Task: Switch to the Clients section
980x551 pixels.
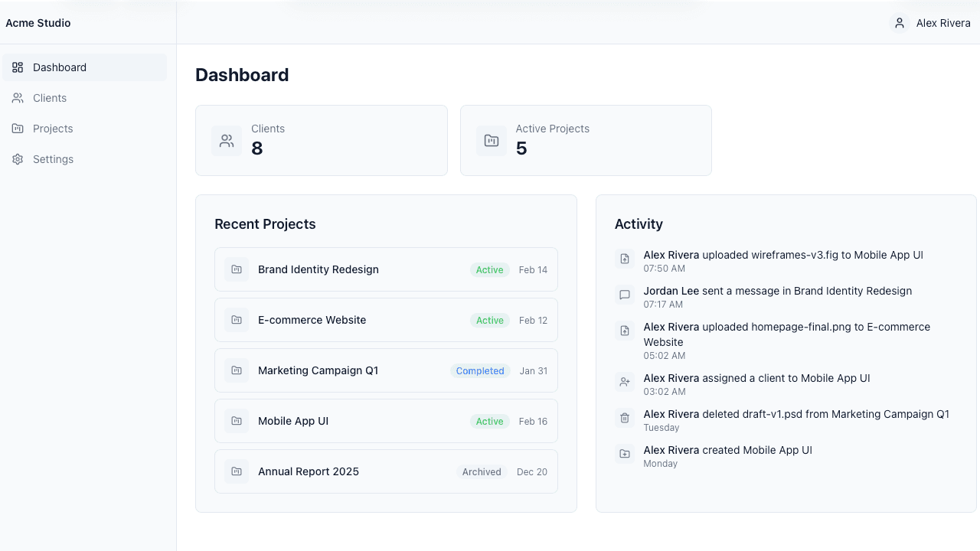Action: [50, 98]
